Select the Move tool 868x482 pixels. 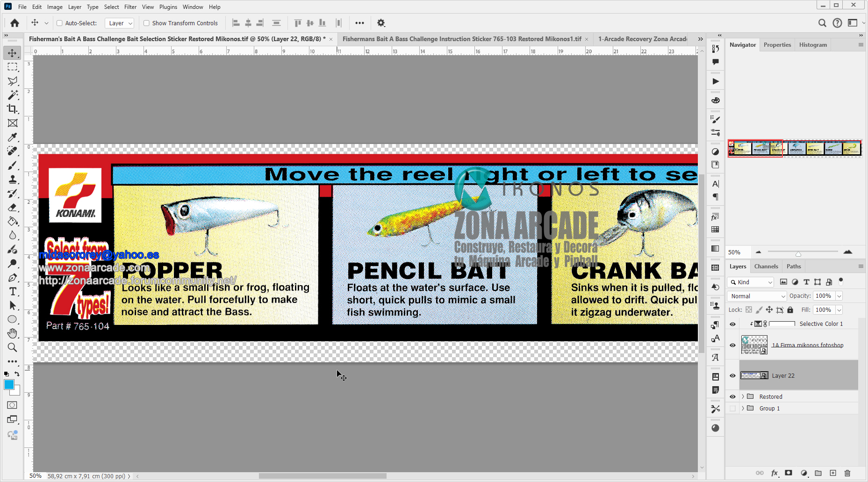(12, 53)
